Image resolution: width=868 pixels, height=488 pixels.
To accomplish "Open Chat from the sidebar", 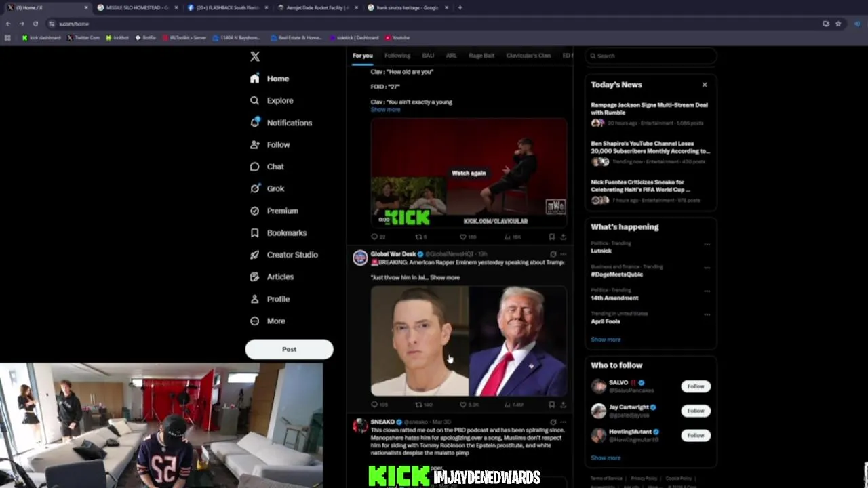I will (x=267, y=167).
